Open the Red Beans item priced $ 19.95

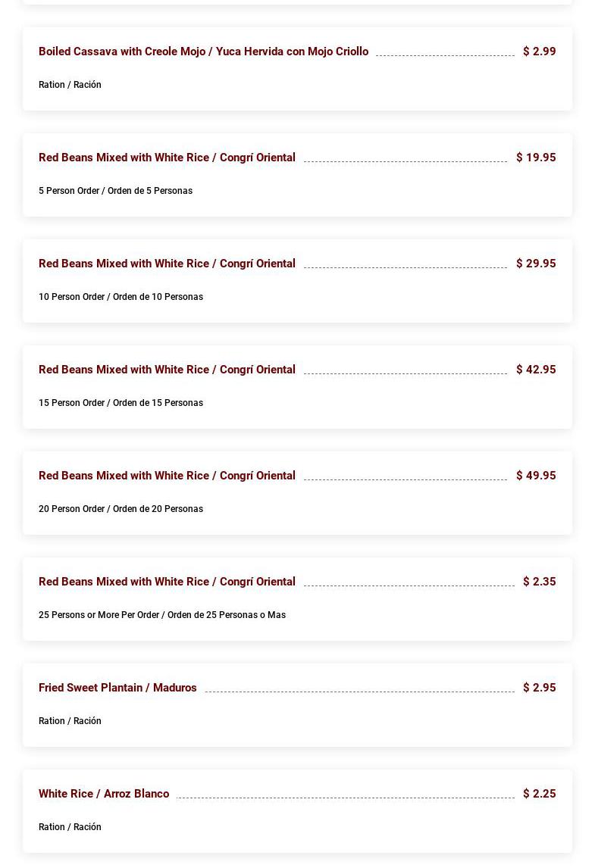click(167, 158)
